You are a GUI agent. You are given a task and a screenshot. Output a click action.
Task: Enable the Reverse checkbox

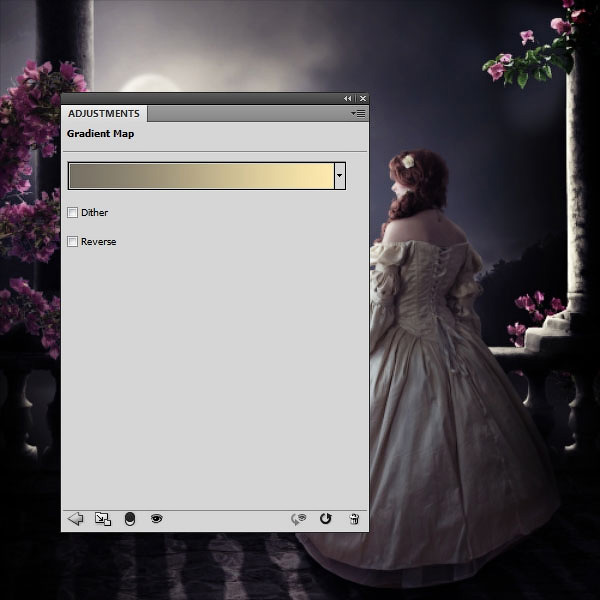pos(72,241)
